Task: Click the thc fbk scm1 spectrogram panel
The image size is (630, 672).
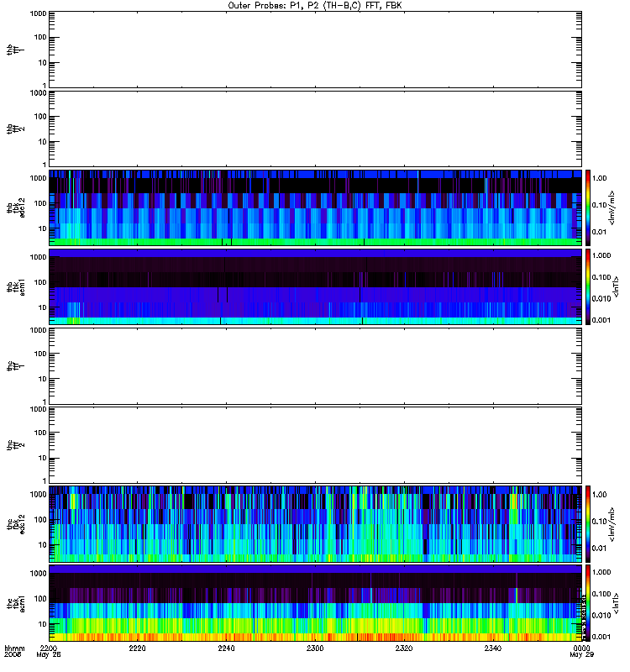Action: (315, 603)
